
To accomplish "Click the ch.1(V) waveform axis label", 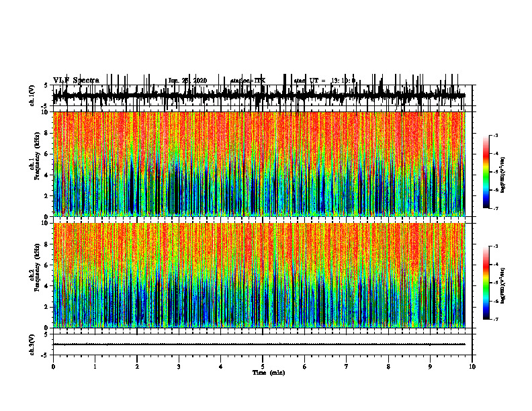I will 32,95.
